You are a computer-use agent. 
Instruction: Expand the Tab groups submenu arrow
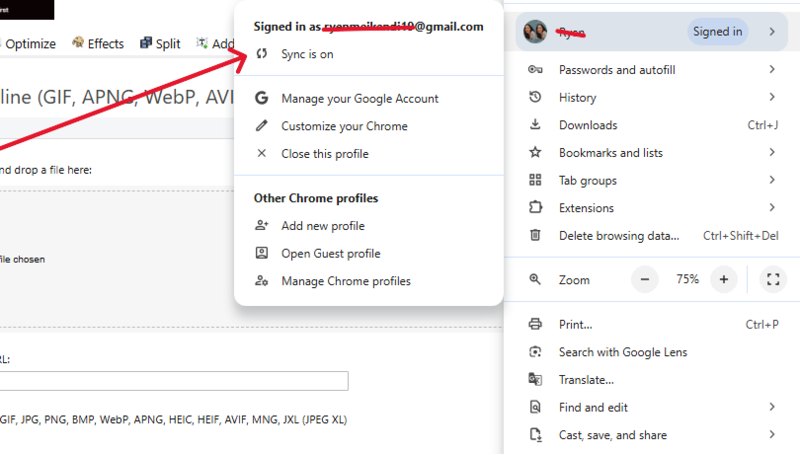coord(772,180)
